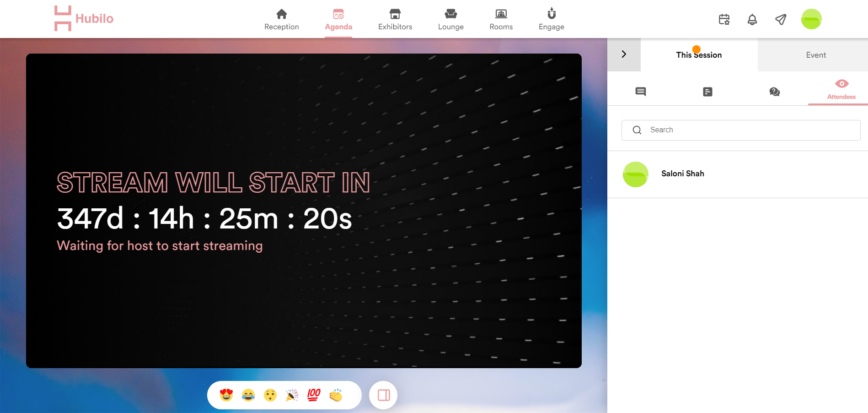The height and width of the screenshot is (413, 868).
Task: Open the polls icon tab
Action: 707,92
